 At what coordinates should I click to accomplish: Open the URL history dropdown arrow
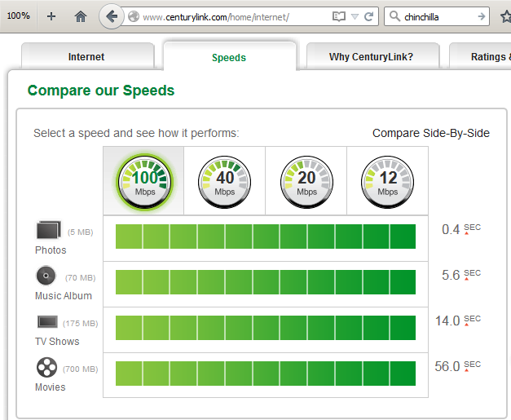[355, 16]
